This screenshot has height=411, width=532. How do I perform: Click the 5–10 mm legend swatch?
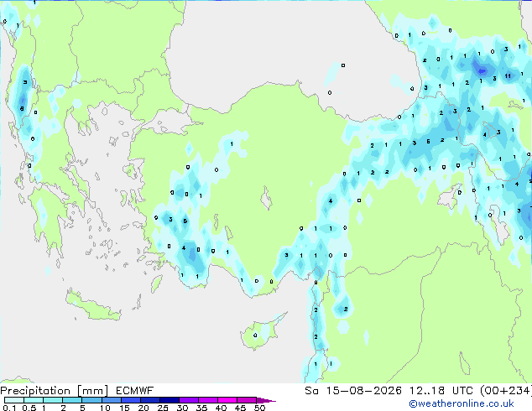tap(91, 400)
